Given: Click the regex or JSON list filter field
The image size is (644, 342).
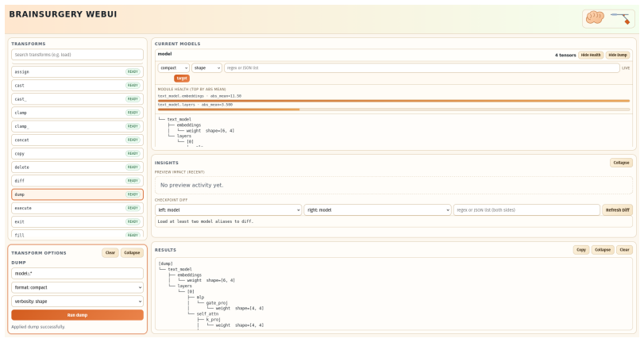Looking at the screenshot, I should tap(422, 68).
